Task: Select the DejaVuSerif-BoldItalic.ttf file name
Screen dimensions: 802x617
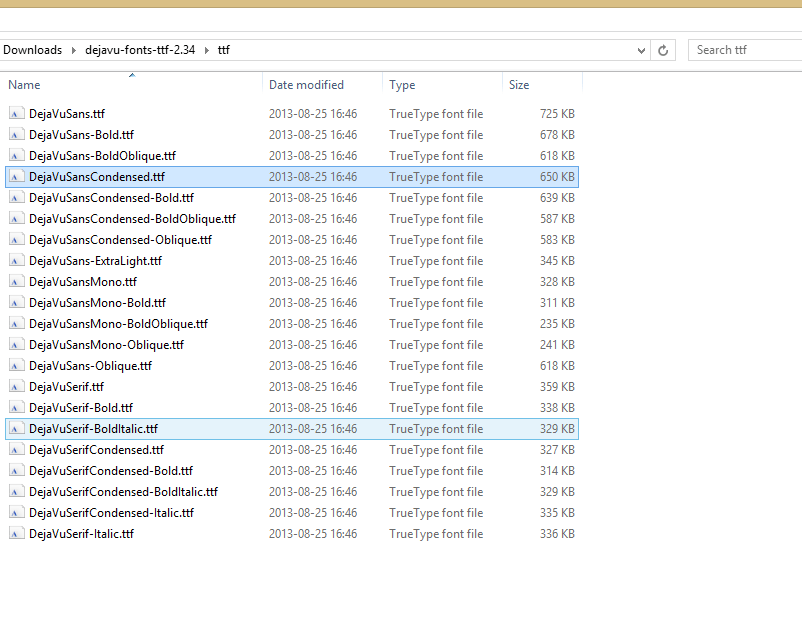Action: [x=93, y=429]
